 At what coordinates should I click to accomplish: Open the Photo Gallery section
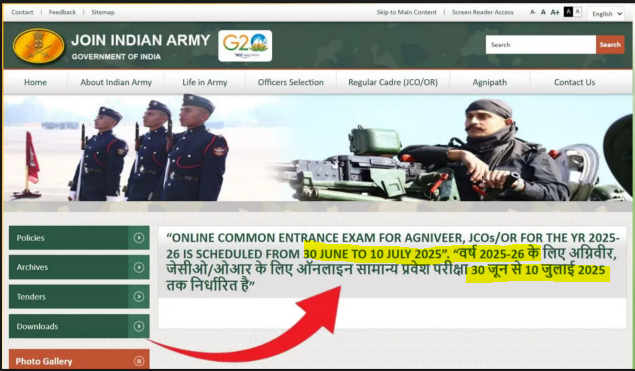(79, 360)
